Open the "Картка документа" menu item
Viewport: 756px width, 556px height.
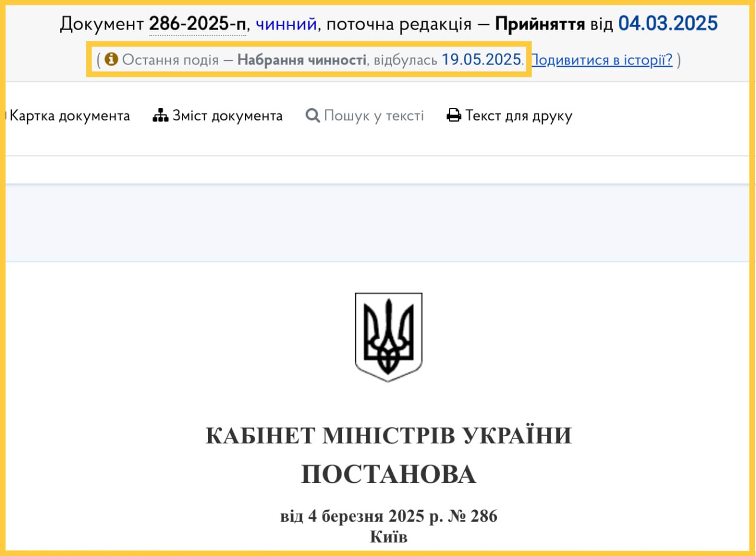tap(70, 116)
